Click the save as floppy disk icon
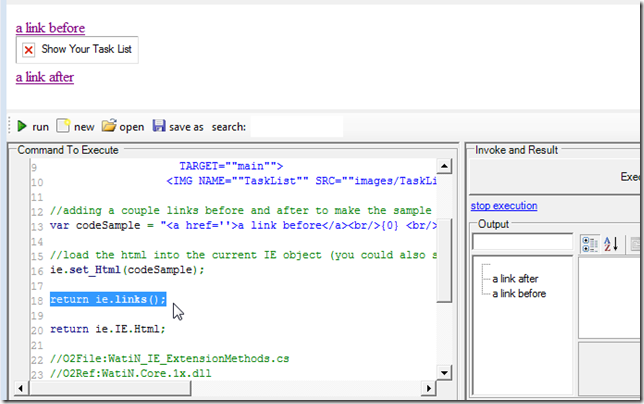 pos(159,127)
